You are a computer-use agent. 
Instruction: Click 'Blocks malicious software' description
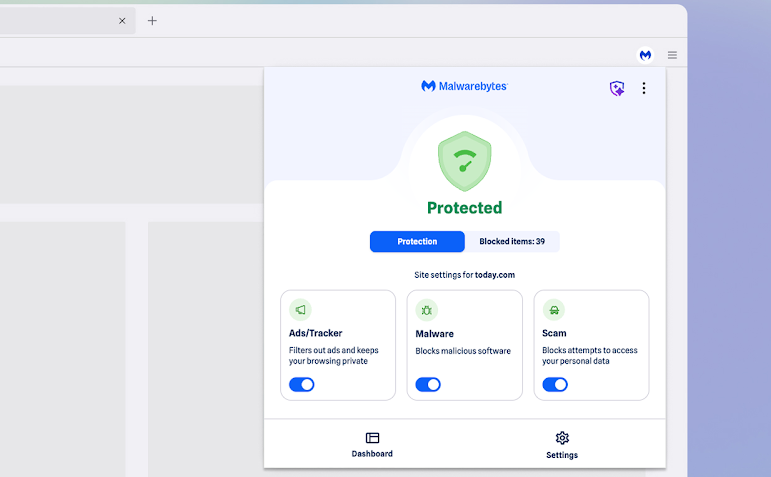463,351
